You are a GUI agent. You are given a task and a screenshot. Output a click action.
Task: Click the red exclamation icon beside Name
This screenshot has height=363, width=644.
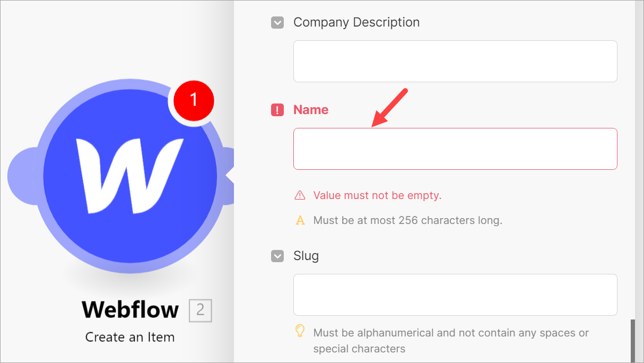tap(277, 110)
